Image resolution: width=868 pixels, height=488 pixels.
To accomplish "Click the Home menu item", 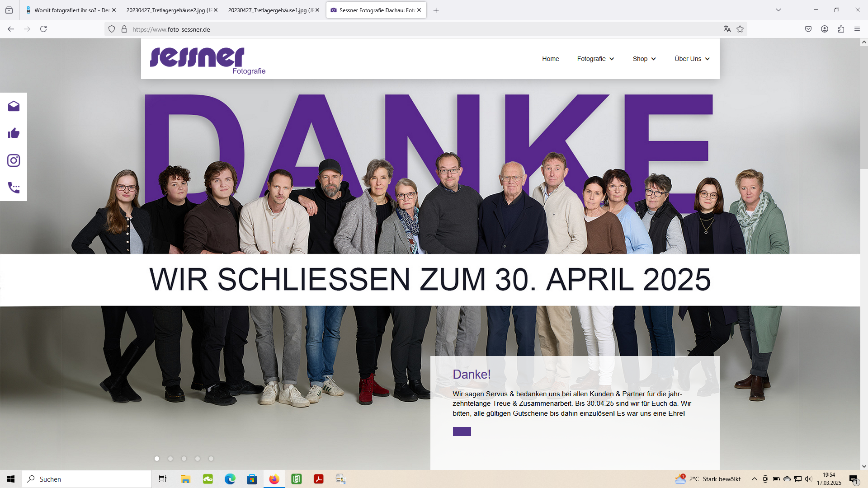I will click(x=551, y=59).
